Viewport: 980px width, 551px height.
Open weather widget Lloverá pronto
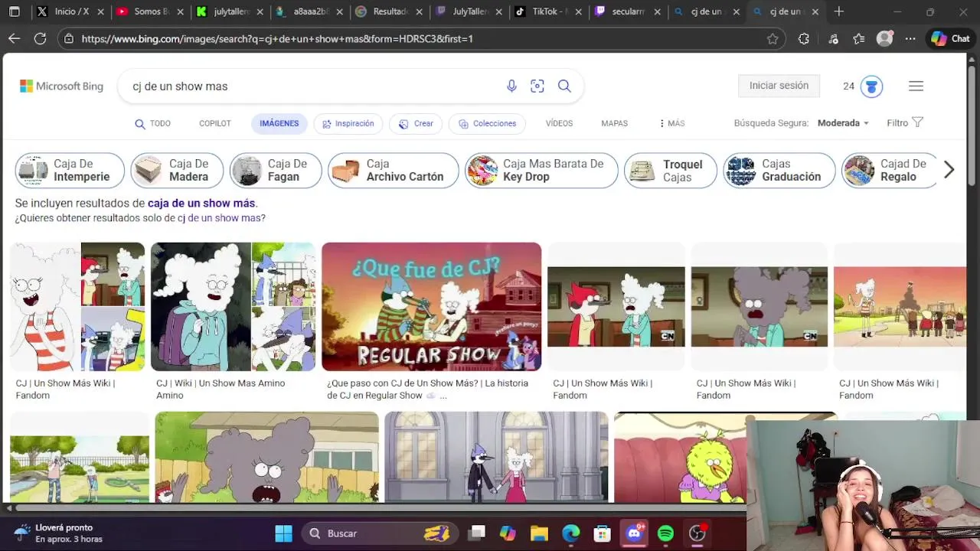[x=58, y=533]
